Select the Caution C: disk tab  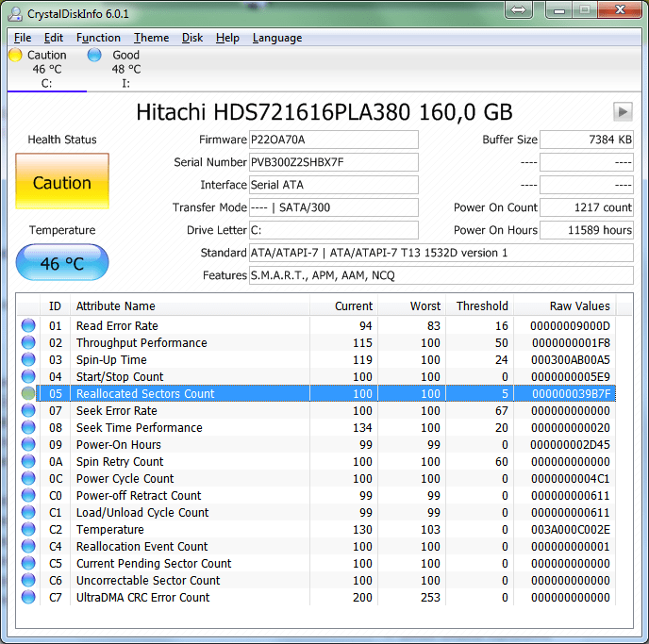47,69
